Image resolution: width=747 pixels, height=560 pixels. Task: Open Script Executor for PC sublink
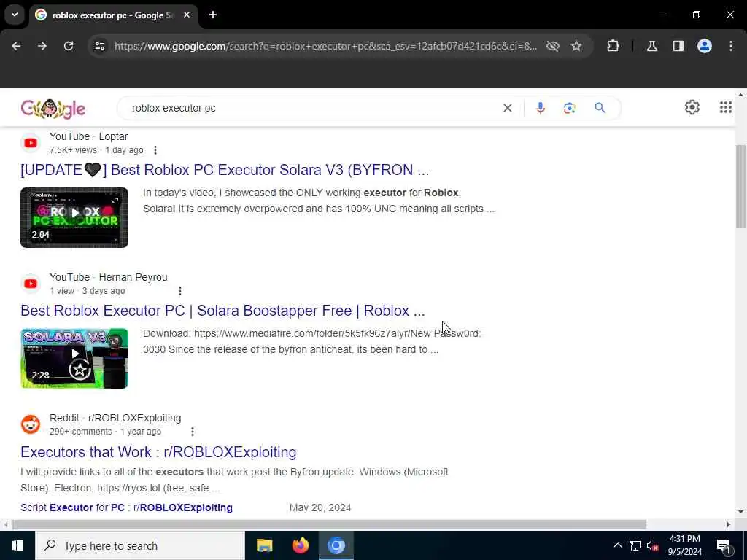[126, 507]
